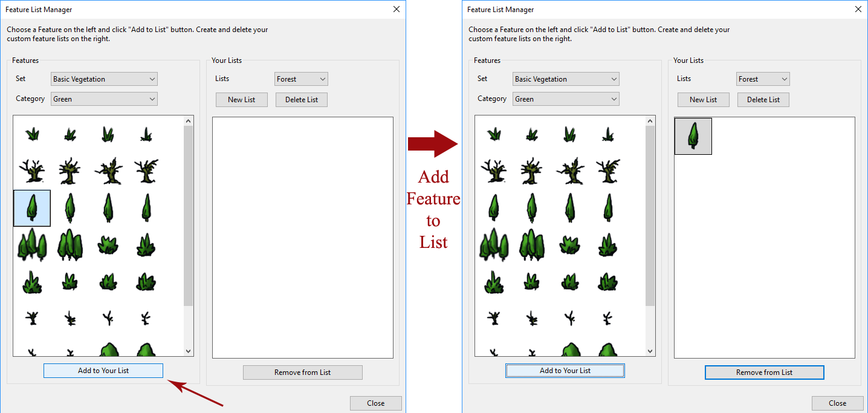Open the Lists dropdown showing Forest
This screenshot has width=868, height=413.
pyautogui.click(x=300, y=79)
